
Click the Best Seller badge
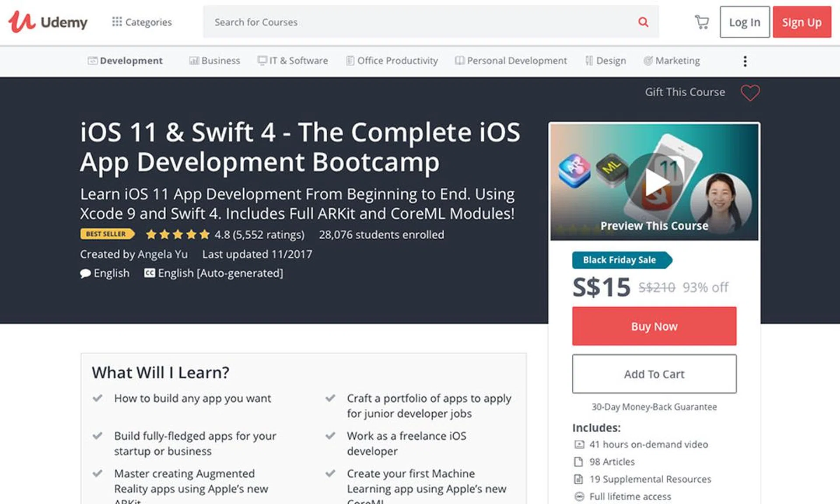(x=106, y=234)
